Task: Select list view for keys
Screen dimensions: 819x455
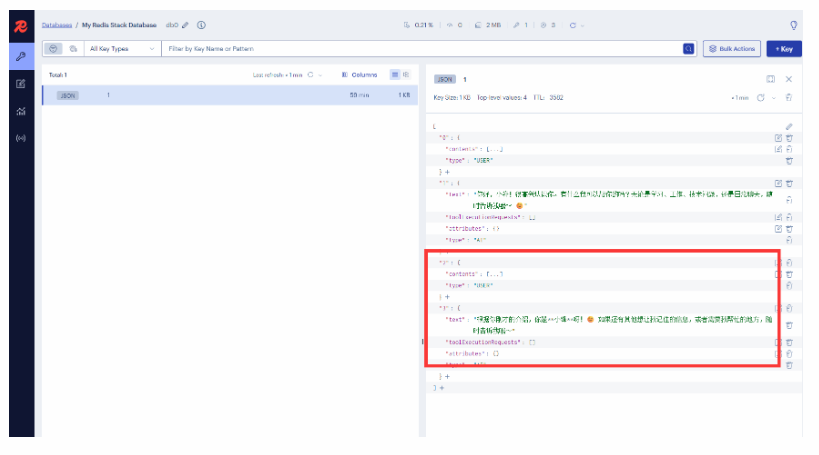Action: tap(395, 75)
